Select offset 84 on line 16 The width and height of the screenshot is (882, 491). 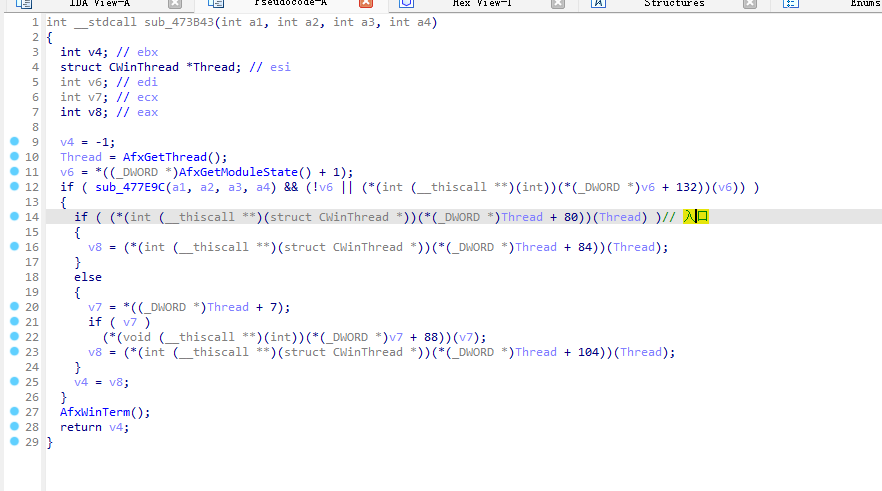pos(585,247)
